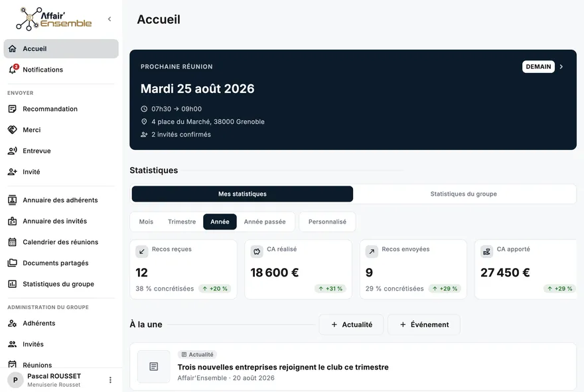The width and height of the screenshot is (584, 392).
Task: Select the Merci handshake icon
Action: tap(13, 129)
